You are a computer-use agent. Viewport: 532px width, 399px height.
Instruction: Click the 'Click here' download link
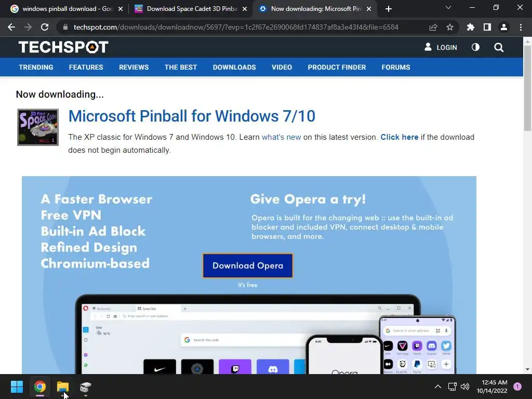pos(400,137)
